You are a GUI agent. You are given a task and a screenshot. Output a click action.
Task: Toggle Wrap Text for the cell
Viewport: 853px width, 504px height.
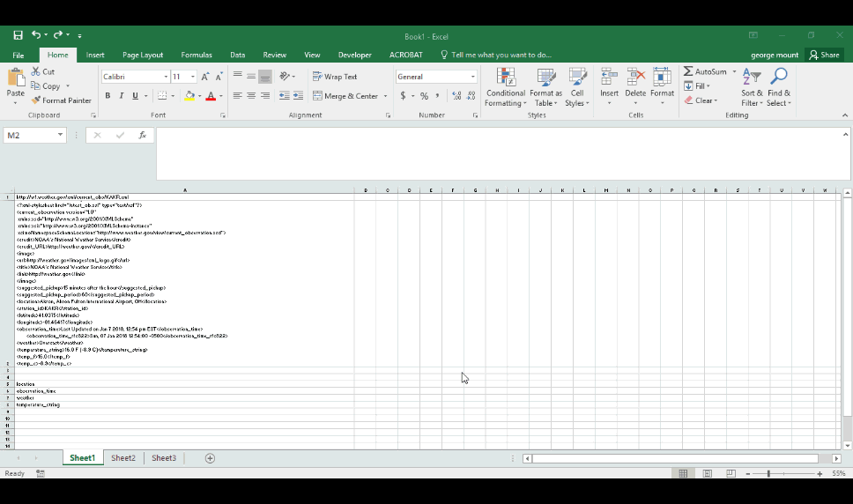click(x=335, y=77)
